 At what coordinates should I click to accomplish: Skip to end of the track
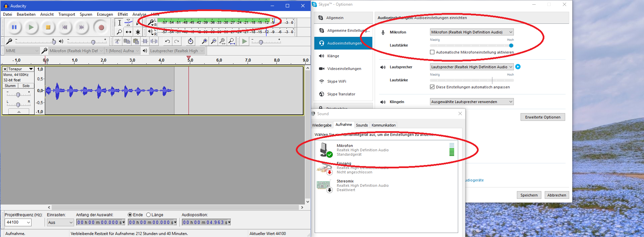(82, 27)
